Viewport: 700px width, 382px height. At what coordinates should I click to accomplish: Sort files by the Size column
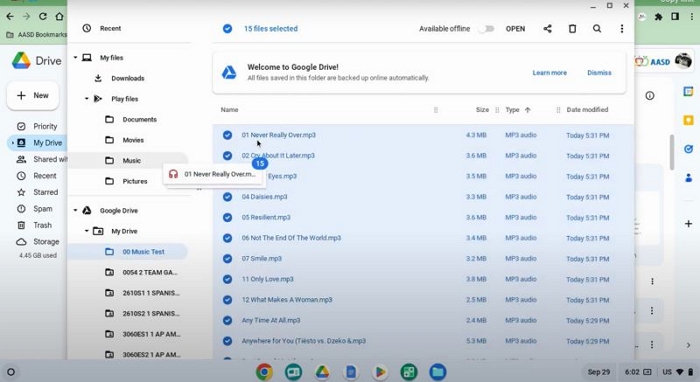pos(482,110)
